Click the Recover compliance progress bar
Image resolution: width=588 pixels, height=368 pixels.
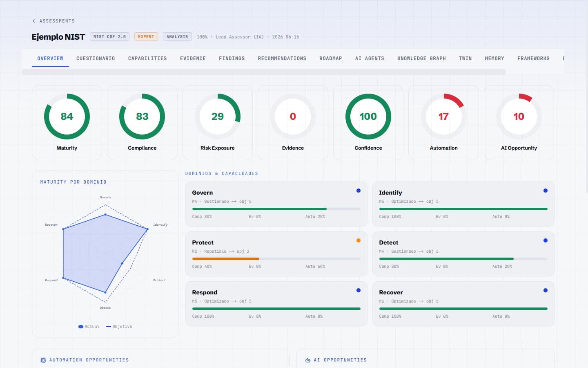coord(463,309)
